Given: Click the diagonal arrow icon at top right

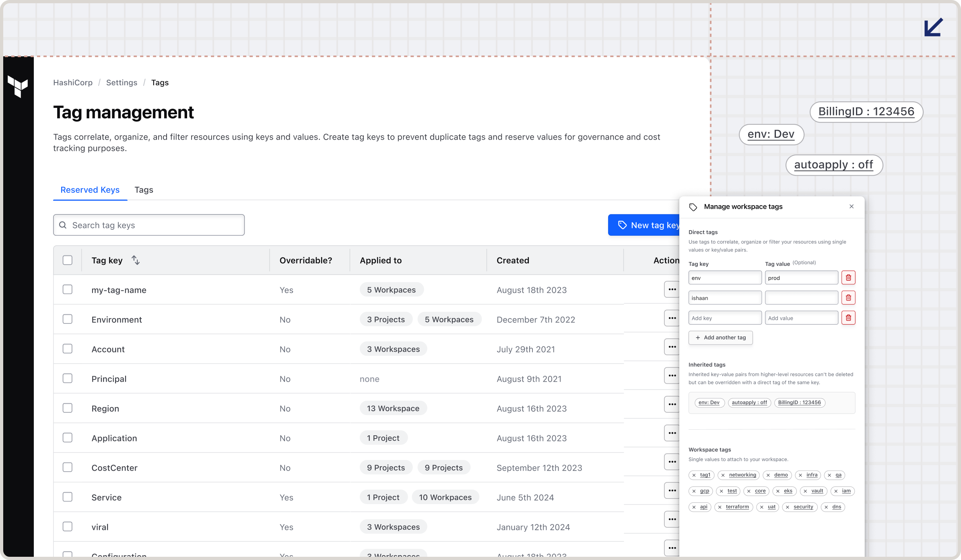Looking at the screenshot, I should [x=934, y=27].
